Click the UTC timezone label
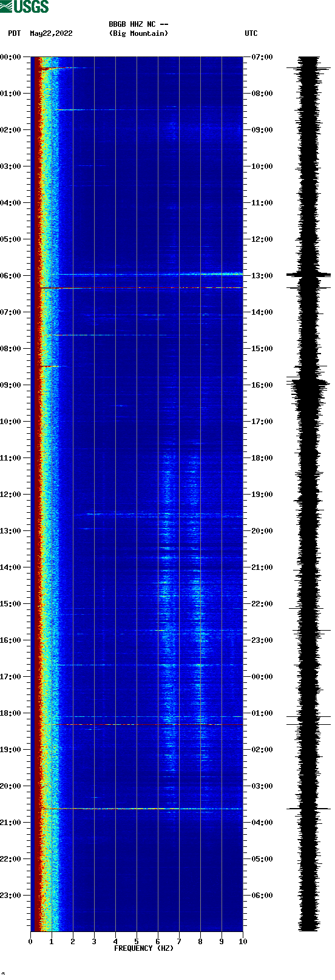335x980 pixels. pyautogui.click(x=251, y=33)
